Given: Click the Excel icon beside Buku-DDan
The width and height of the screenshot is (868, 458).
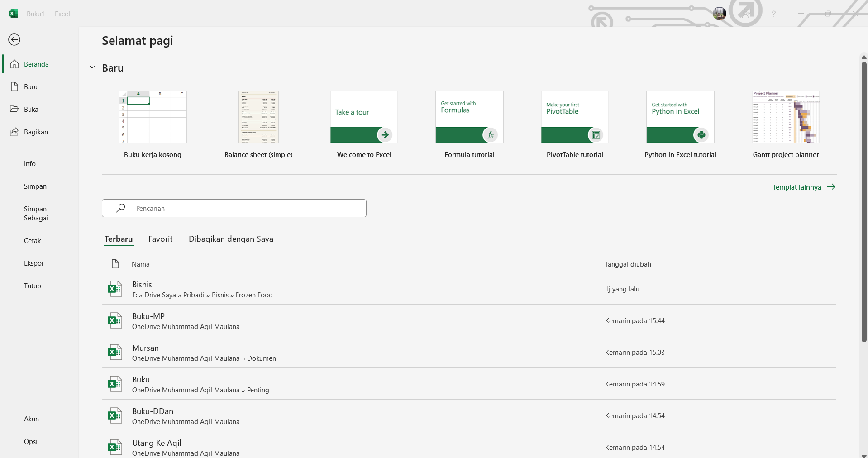Looking at the screenshot, I should 115,415.
